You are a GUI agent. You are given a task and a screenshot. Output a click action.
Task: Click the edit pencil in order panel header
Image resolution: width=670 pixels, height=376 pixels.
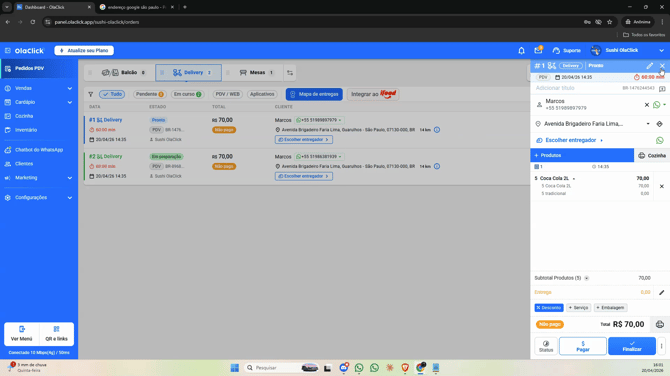(649, 66)
